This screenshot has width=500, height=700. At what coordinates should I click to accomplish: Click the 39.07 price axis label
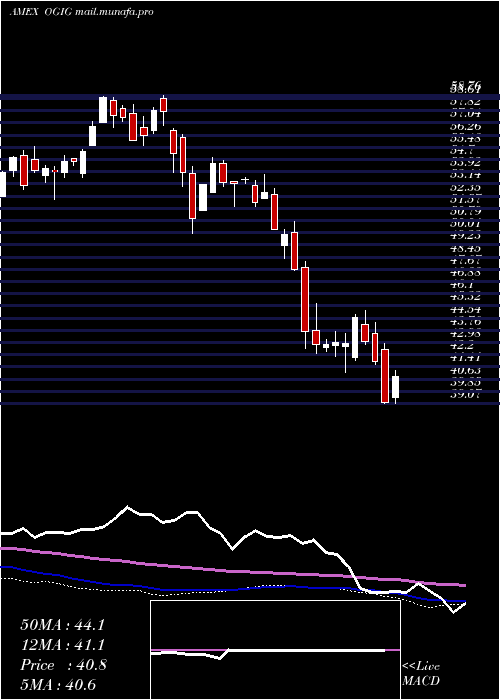(465, 394)
